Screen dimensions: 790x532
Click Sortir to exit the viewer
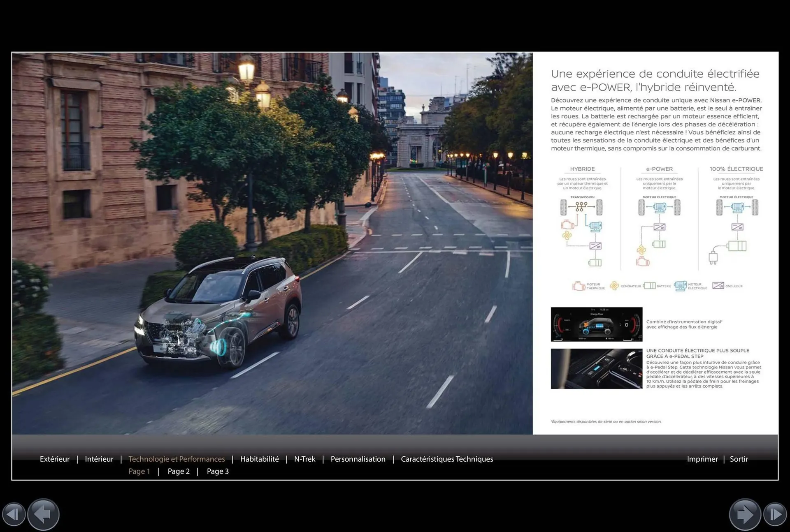(739, 459)
